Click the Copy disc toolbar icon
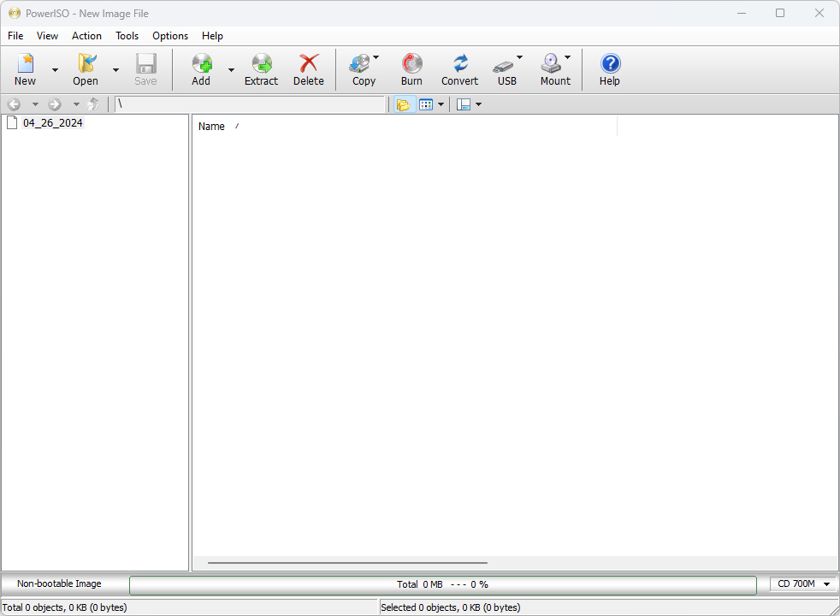The height and width of the screenshot is (616, 840). (x=359, y=63)
